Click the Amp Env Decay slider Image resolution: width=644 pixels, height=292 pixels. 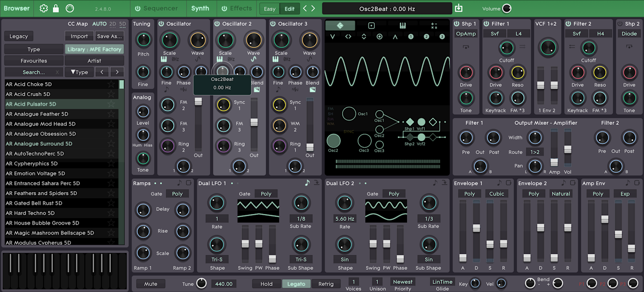click(x=605, y=231)
